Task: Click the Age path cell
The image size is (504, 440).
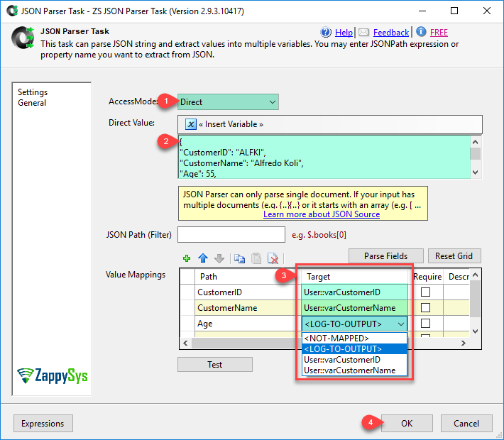Action: (248, 324)
